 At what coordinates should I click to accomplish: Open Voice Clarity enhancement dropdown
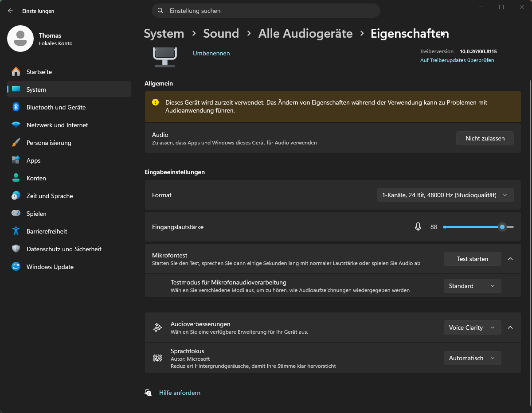click(x=472, y=327)
